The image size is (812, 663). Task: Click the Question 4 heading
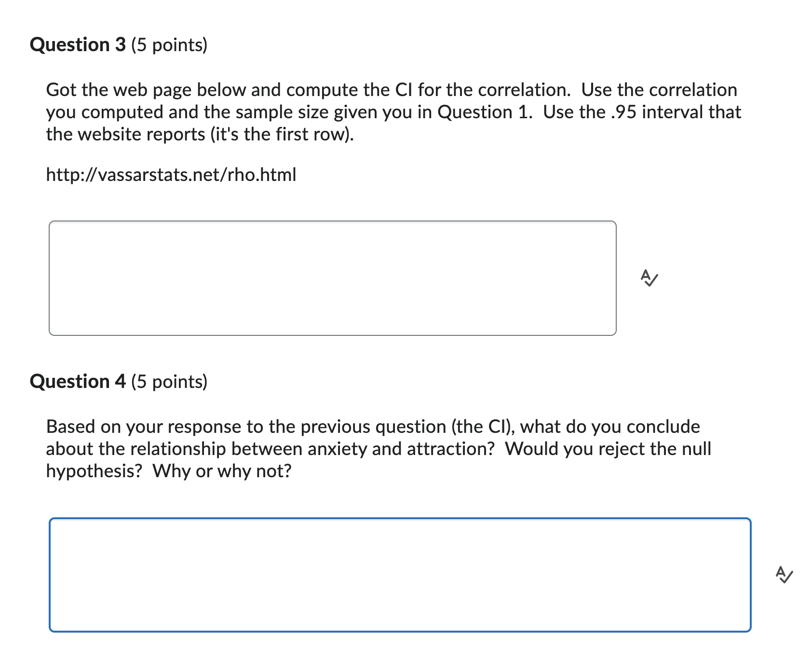tap(77, 382)
